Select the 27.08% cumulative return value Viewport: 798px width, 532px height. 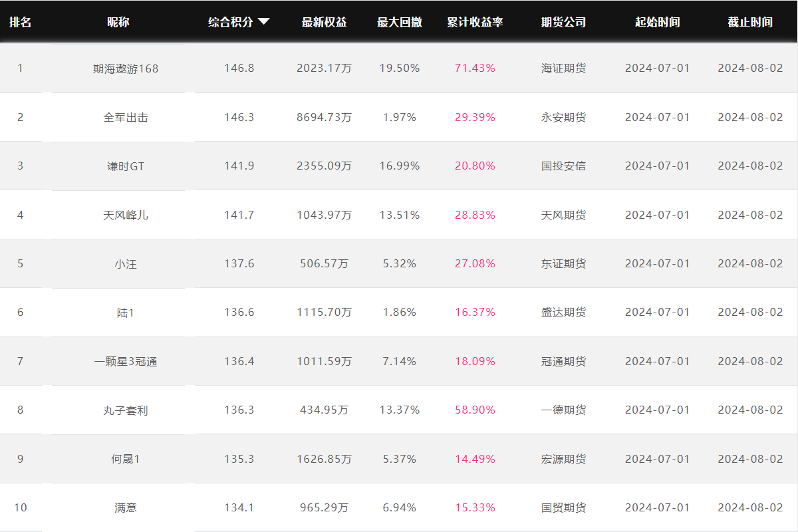tap(475, 263)
